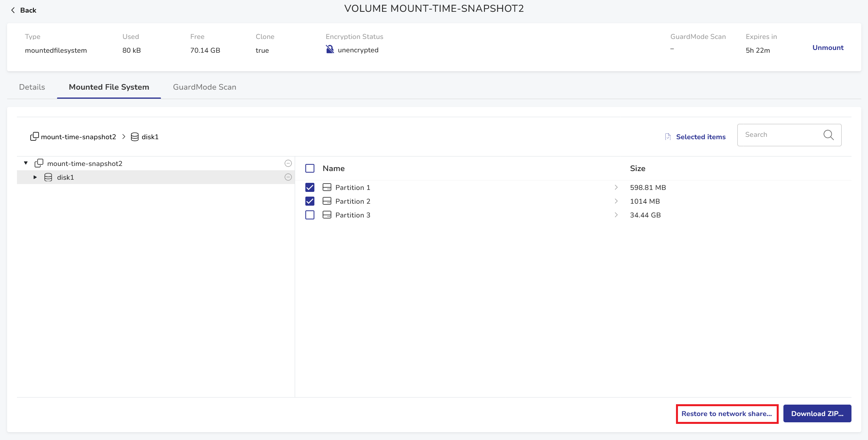This screenshot has height=440, width=868.
Task: Uncheck the Partition 1 checkbox
Action: tap(310, 187)
